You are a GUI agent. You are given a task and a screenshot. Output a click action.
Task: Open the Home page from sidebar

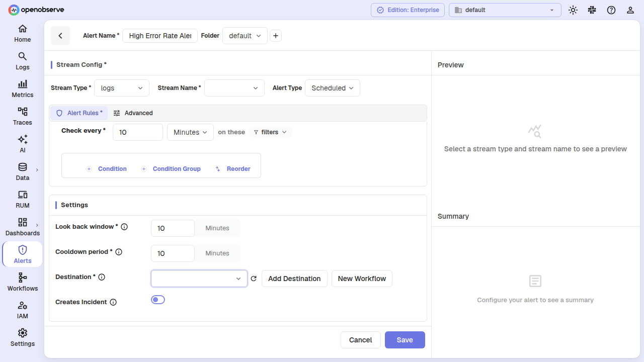(22, 33)
